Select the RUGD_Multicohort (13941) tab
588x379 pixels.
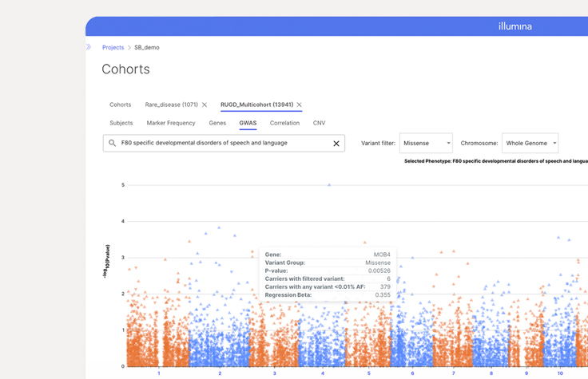pyautogui.click(x=257, y=105)
